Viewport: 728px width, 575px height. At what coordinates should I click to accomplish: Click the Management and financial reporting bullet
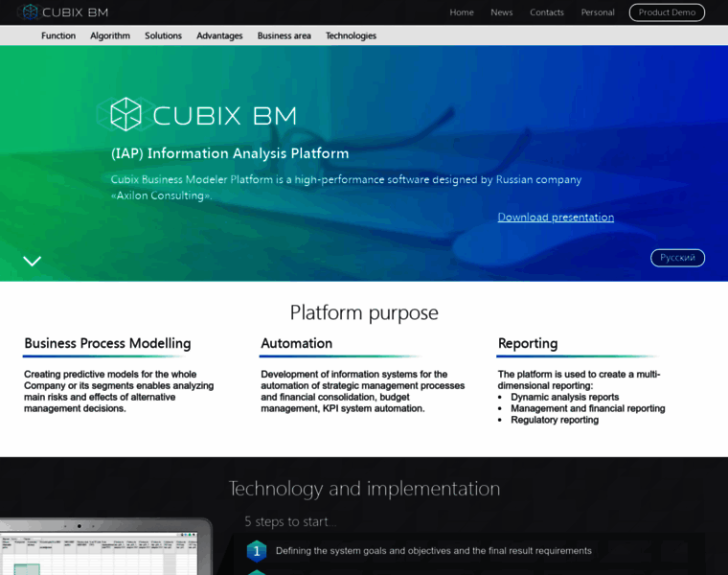[588, 408]
